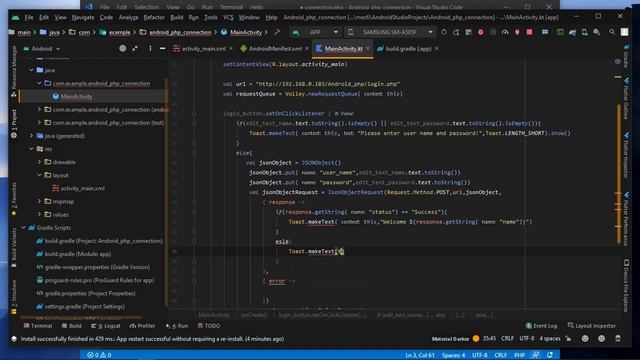640x360 pixels.
Task: Open the TODO tool window
Action: [209, 326]
